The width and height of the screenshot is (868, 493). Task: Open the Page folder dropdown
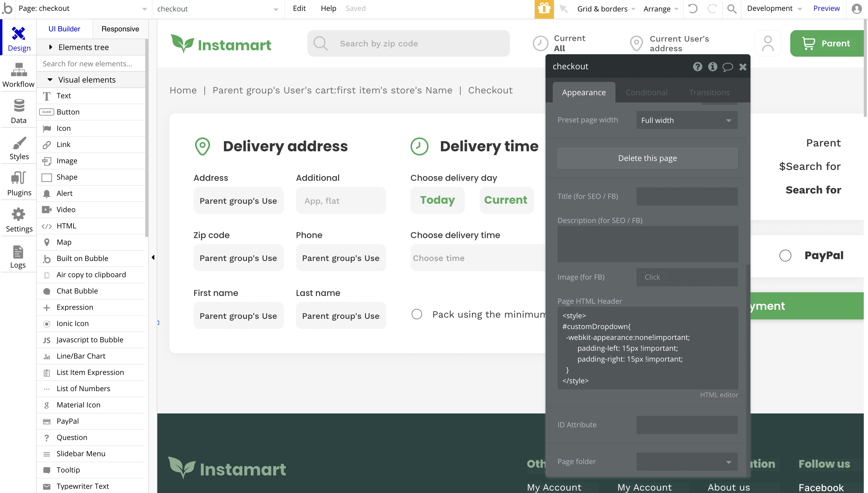687,462
